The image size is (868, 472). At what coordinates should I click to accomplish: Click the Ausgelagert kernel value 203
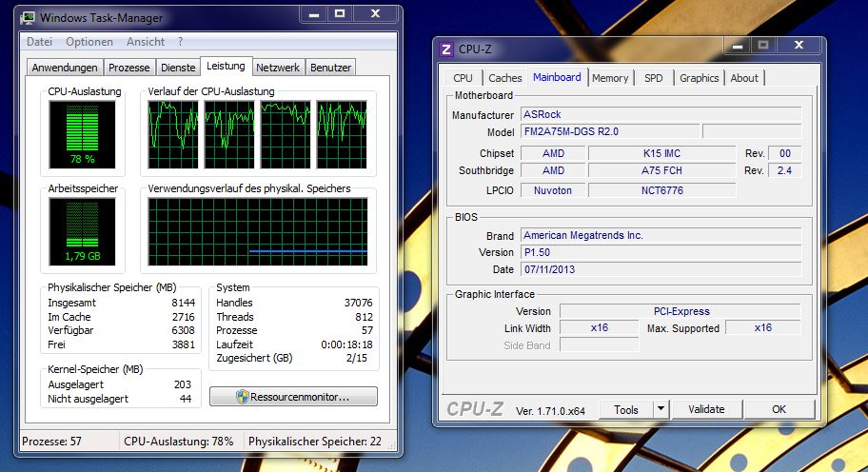182,384
